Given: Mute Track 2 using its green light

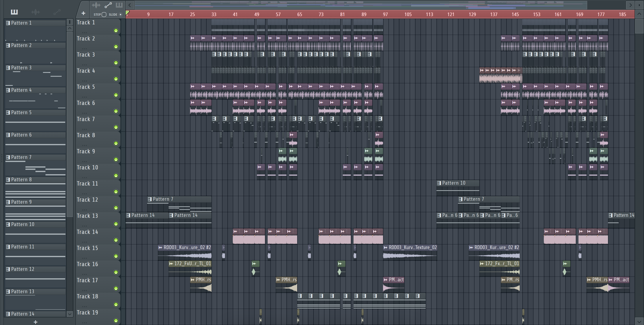Looking at the screenshot, I should tap(116, 47).
